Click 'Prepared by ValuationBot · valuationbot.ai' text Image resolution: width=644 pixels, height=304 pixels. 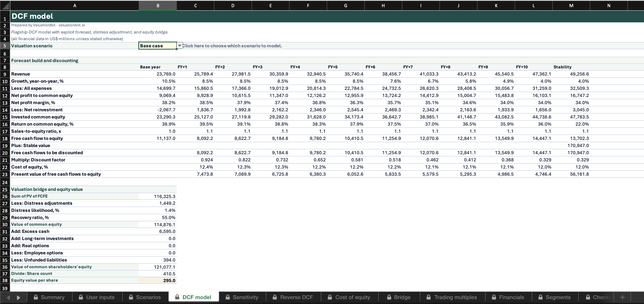point(48,25)
